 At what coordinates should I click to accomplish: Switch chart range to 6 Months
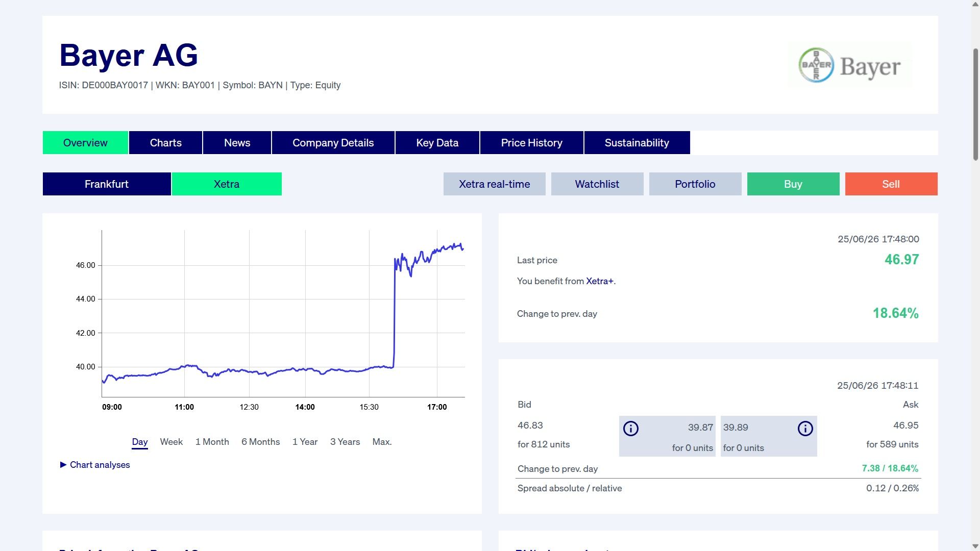[x=261, y=442]
